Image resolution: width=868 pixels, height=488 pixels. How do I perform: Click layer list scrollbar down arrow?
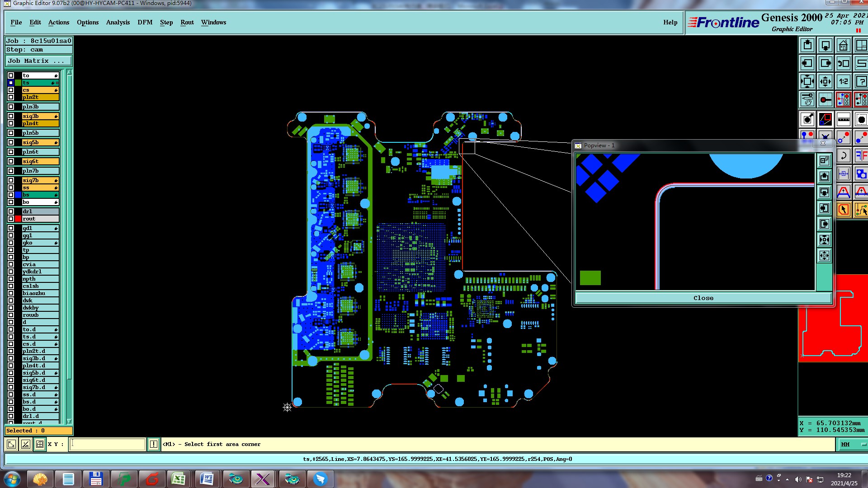click(x=69, y=421)
